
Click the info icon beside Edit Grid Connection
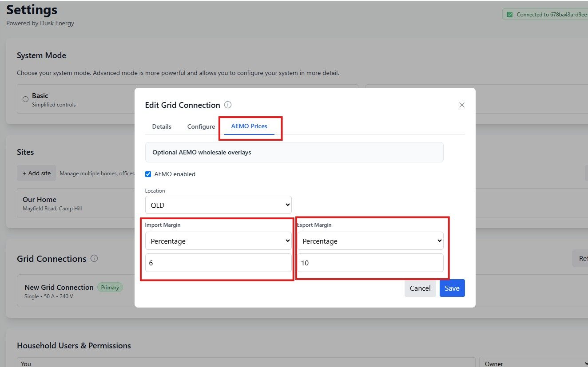click(x=228, y=105)
